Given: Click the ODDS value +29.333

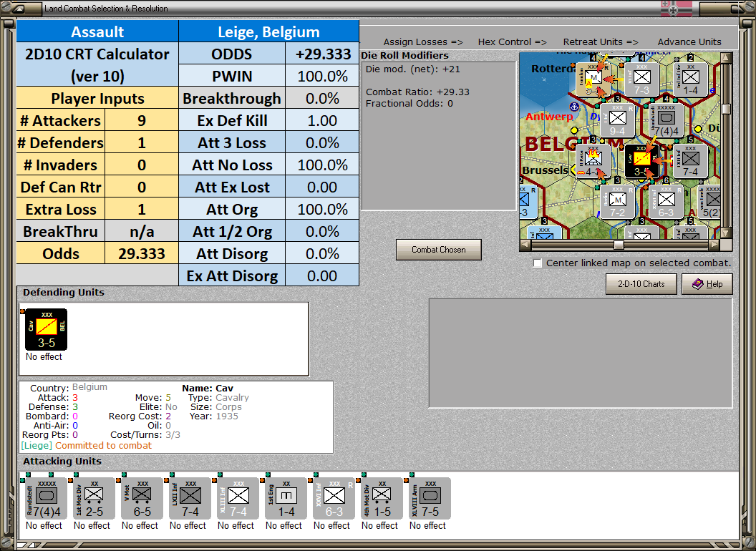Looking at the screenshot, I should (x=322, y=54).
